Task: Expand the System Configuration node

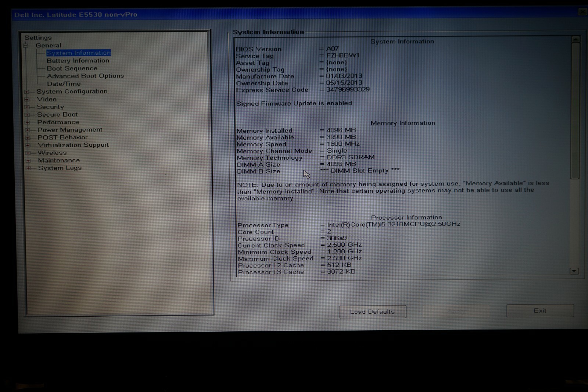Action: [x=26, y=92]
